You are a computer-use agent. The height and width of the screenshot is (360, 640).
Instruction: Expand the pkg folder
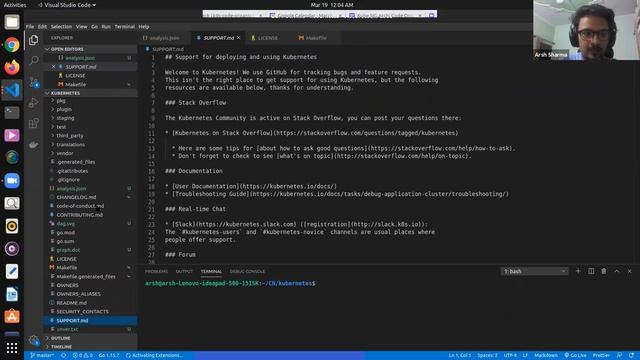61,100
